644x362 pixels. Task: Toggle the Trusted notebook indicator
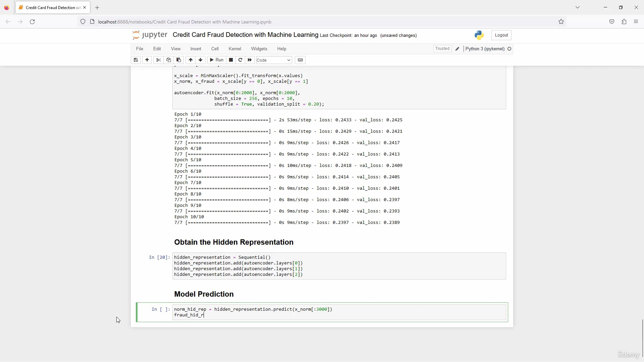tap(442, 49)
